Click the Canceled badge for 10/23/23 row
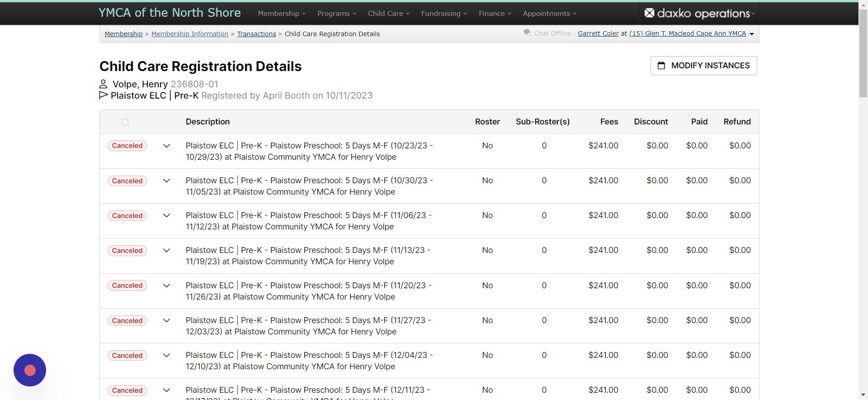This screenshot has height=400, width=868. 127,146
